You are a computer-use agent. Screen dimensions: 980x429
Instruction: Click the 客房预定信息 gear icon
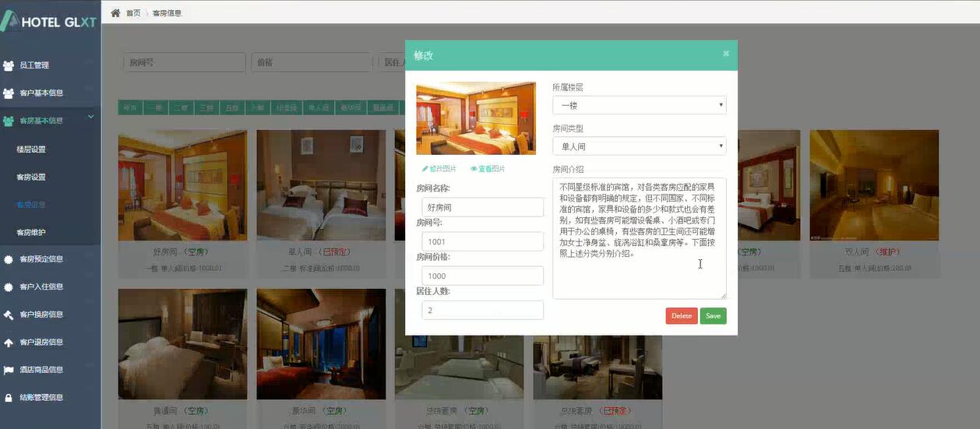[9, 259]
